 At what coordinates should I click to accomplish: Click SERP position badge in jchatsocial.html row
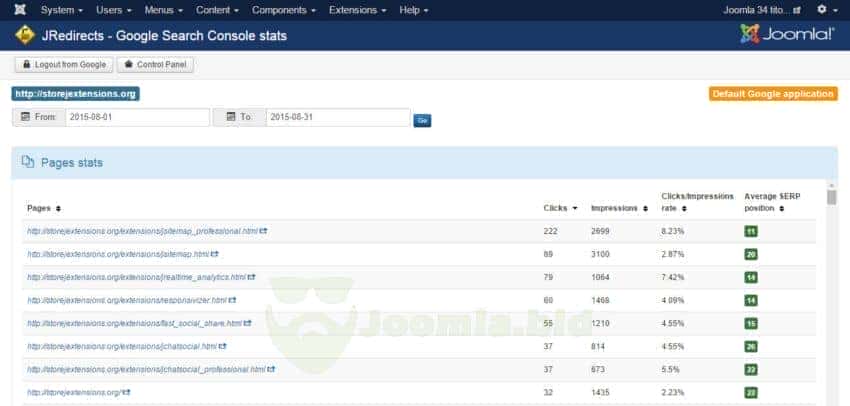pyautogui.click(x=751, y=346)
